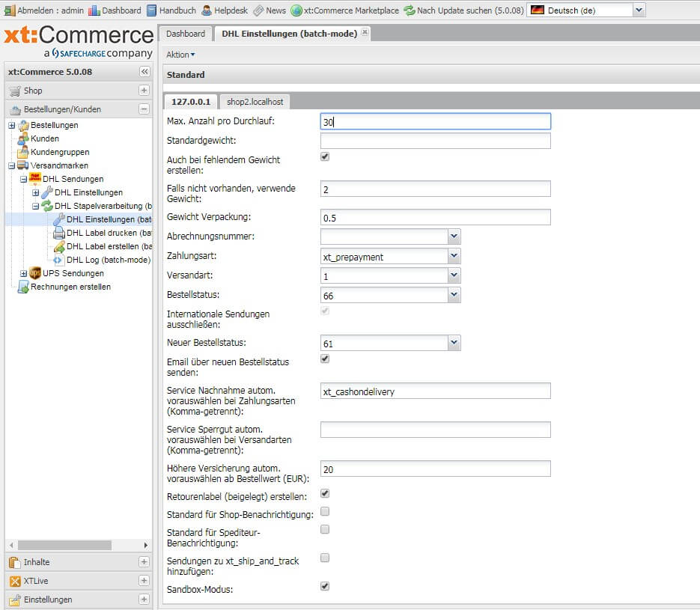The image size is (700, 610).
Task: Expand the XTLive panel plus button
Action: tap(144, 581)
